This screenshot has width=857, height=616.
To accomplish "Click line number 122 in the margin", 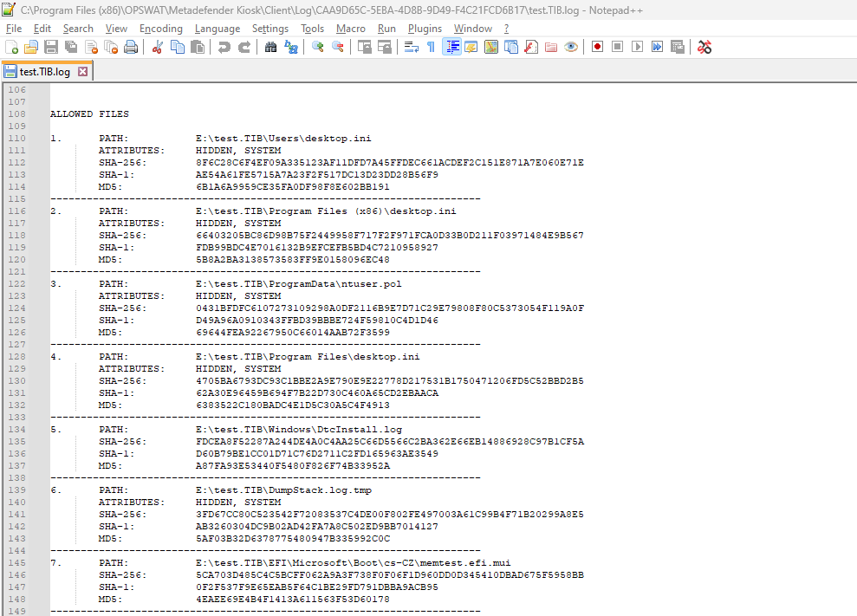I will click(x=17, y=283).
